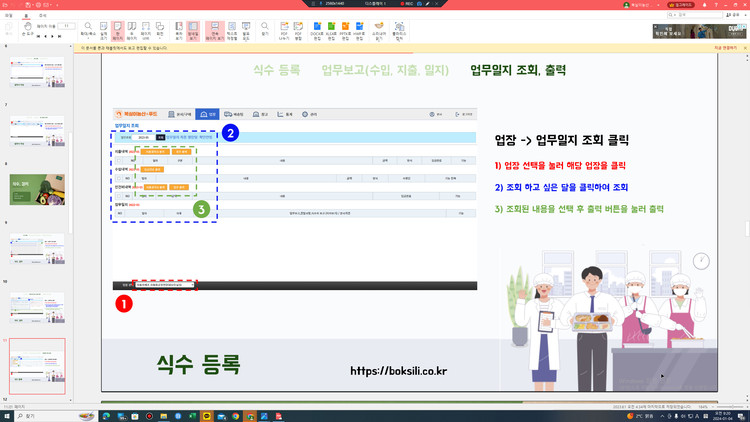The width and height of the screenshot is (750, 422).
Task: Select the Hand tool
Action: click(27, 29)
